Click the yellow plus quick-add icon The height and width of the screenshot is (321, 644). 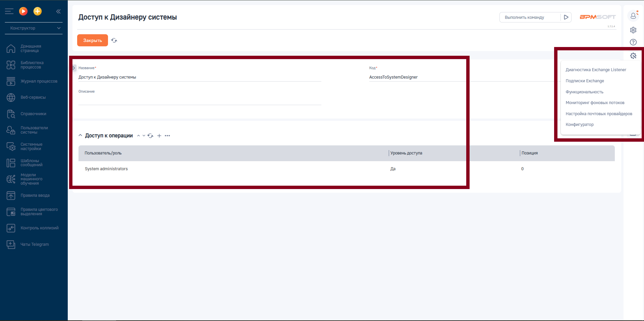pos(38,11)
